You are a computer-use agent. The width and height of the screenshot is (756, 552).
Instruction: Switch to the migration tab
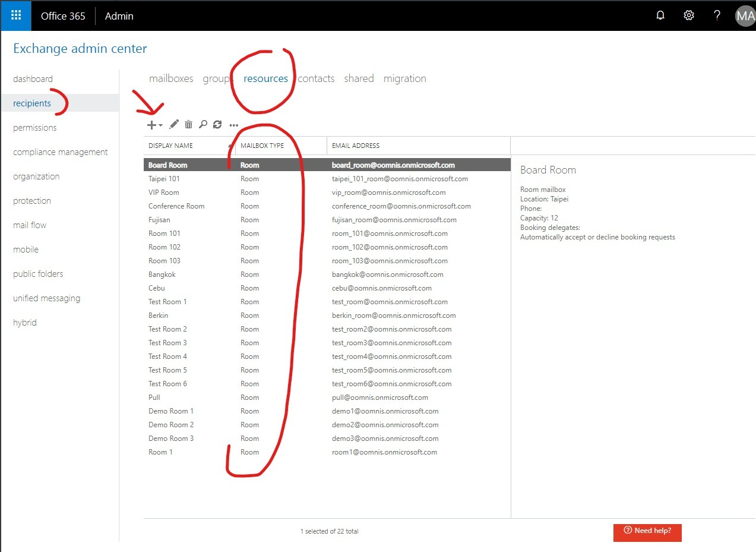404,78
